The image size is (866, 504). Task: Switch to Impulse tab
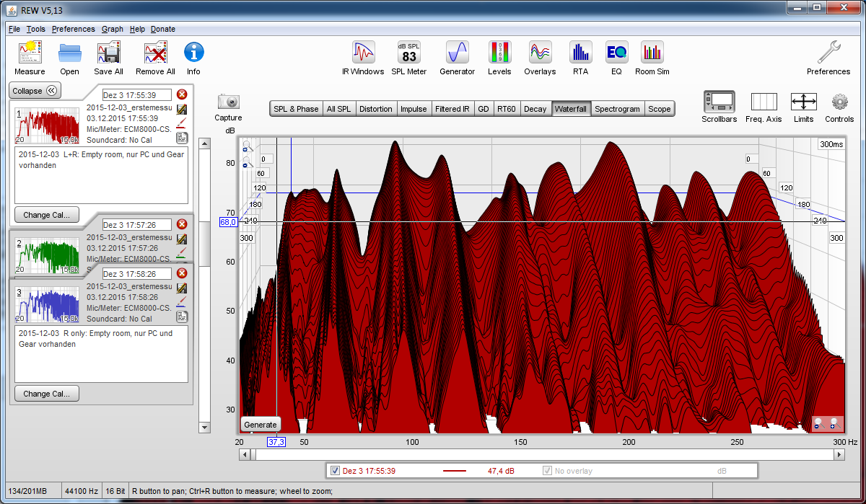click(414, 109)
